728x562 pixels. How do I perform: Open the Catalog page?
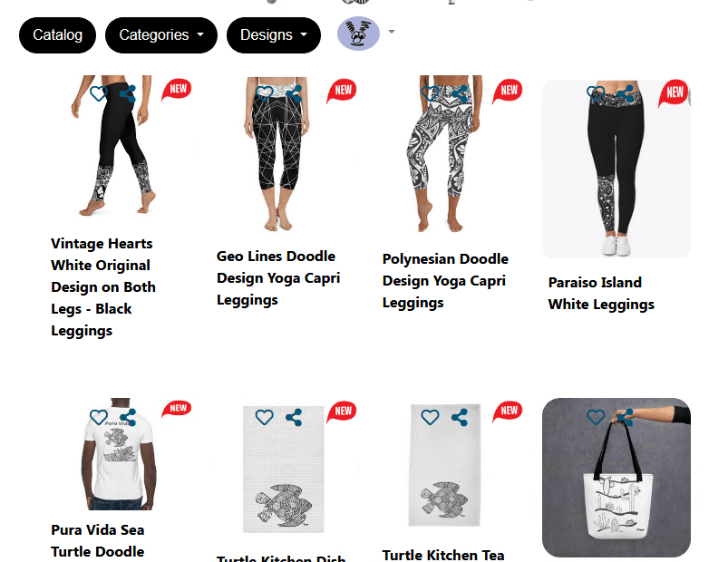coord(58,35)
